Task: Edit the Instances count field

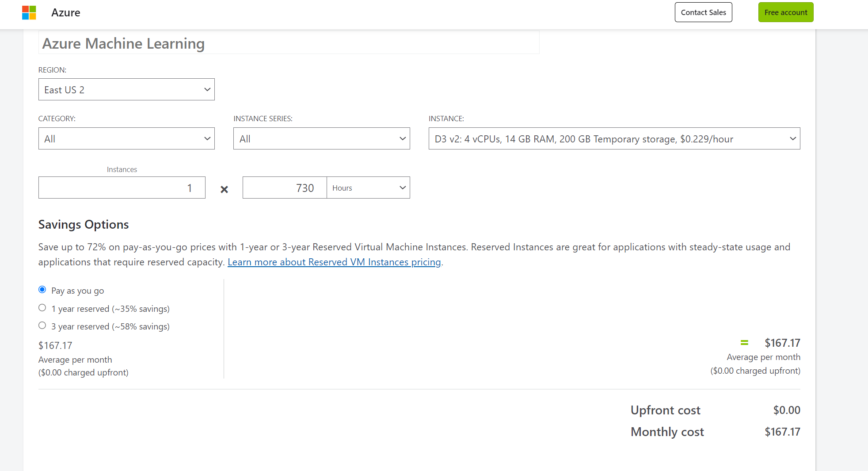Action: coord(122,188)
